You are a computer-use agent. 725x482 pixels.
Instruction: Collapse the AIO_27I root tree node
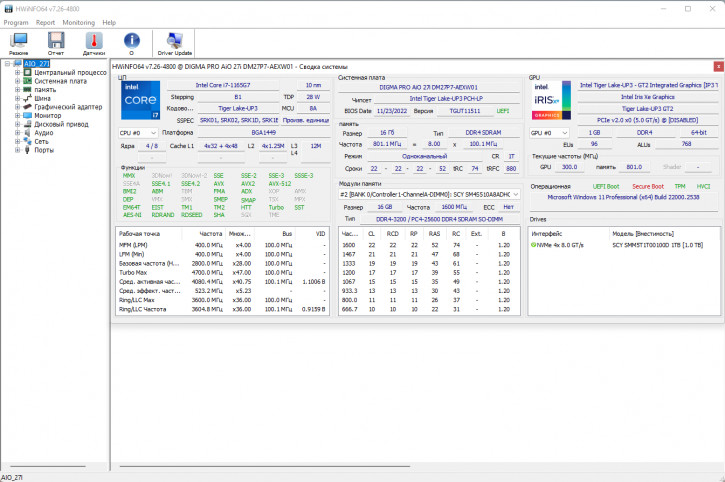pos(7,63)
